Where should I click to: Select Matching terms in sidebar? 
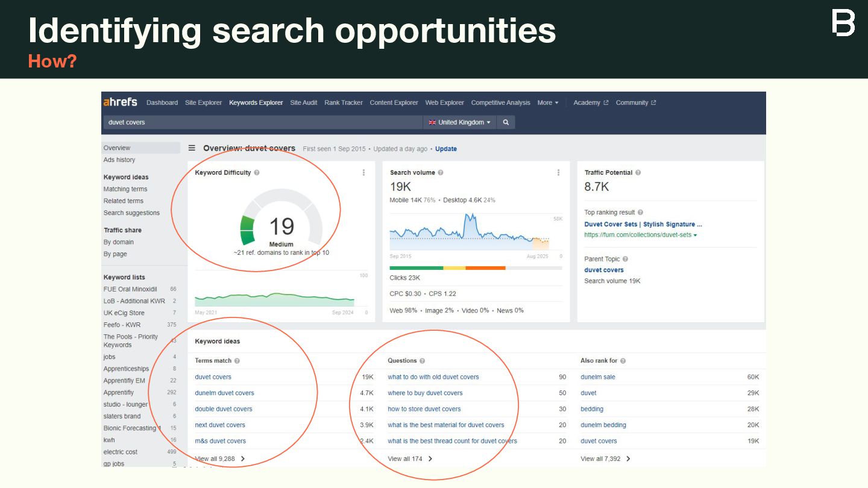point(125,189)
